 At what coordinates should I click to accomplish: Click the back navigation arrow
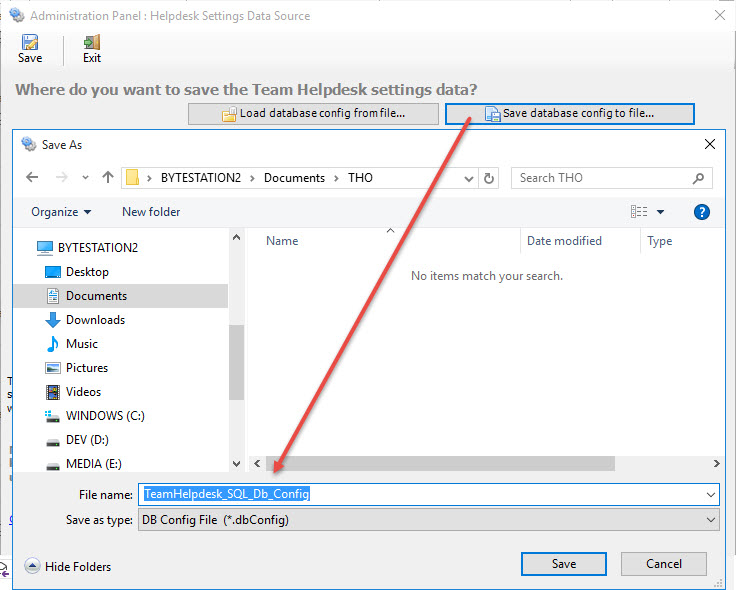click(32, 178)
